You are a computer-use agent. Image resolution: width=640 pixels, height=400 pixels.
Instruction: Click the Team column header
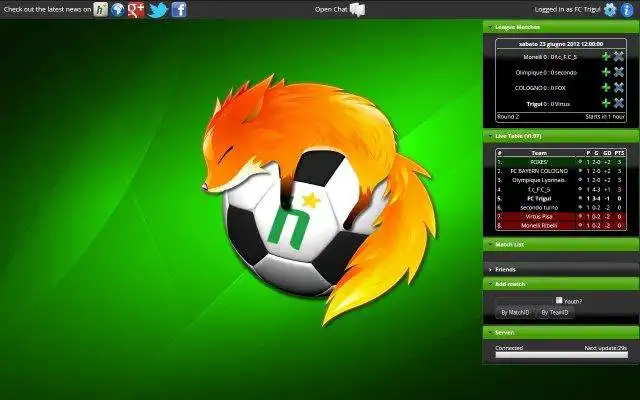pyautogui.click(x=539, y=153)
